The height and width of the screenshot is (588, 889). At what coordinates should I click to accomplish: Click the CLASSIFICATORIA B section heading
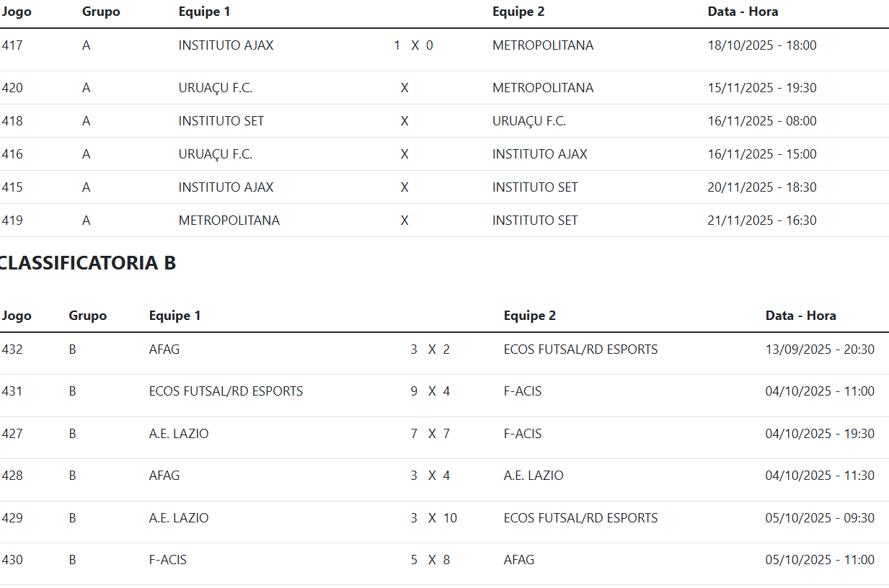click(x=87, y=264)
